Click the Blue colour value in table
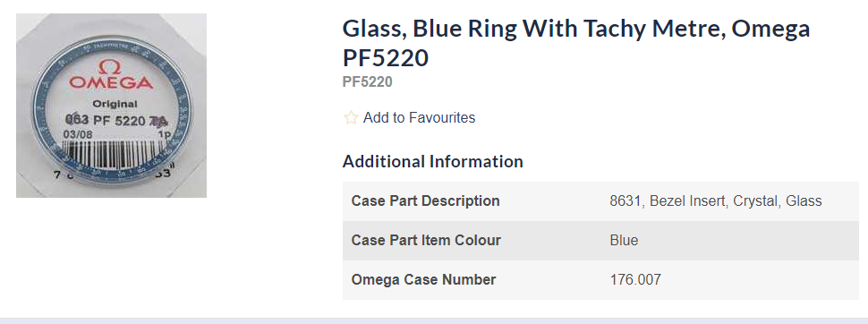The height and width of the screenshot is (324, 868). coord(624,241)
